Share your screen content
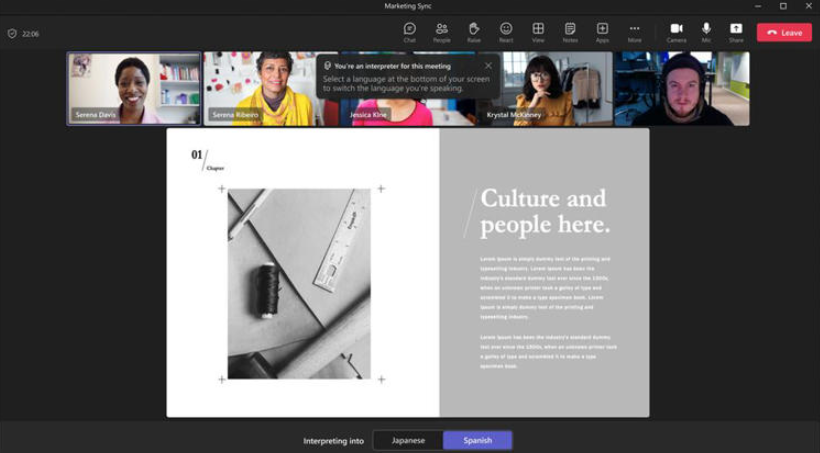The image size is (820, 453). (736, 32)
